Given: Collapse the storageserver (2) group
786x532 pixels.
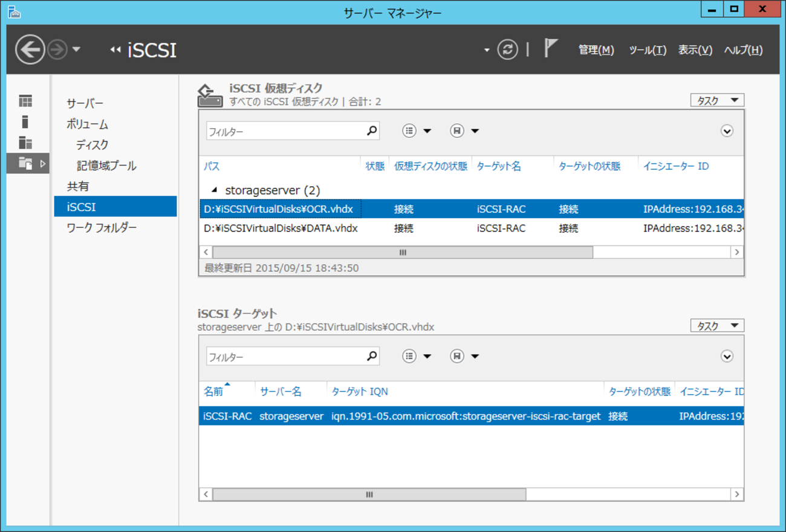Looking at the screenshot, I should coord(215,190).
